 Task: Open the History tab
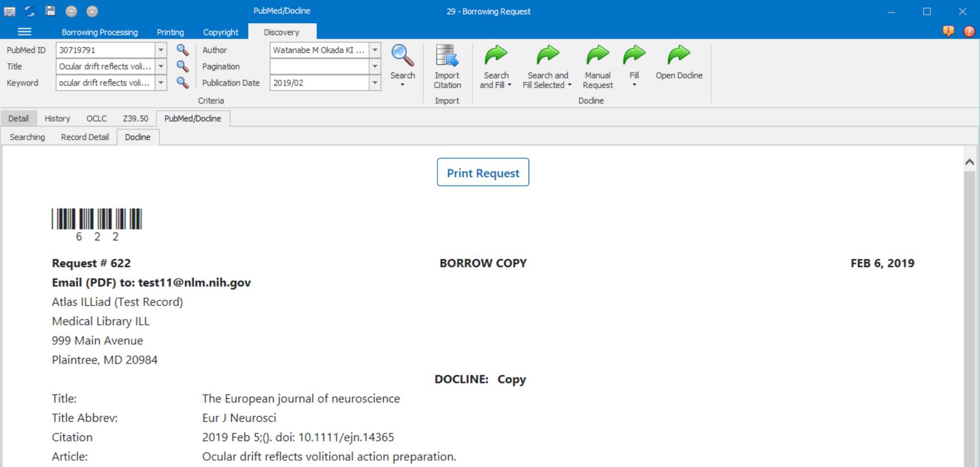pyautogui.click(x=57, y=118)
